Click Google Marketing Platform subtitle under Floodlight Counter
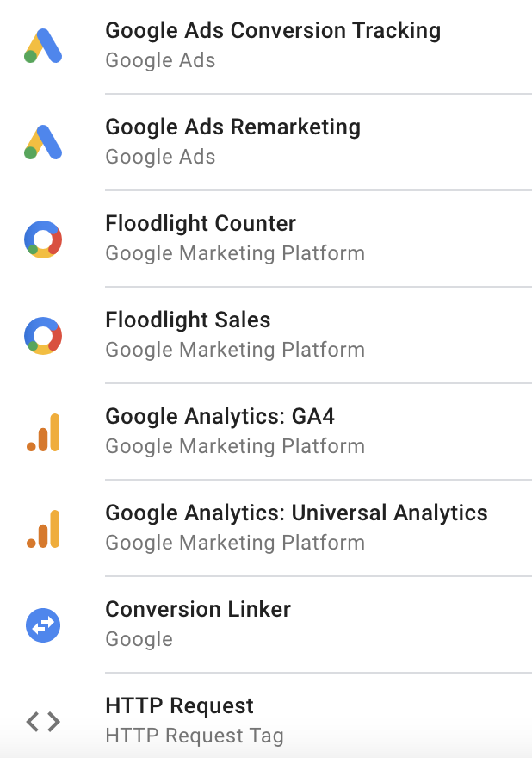 coord(235,253)
